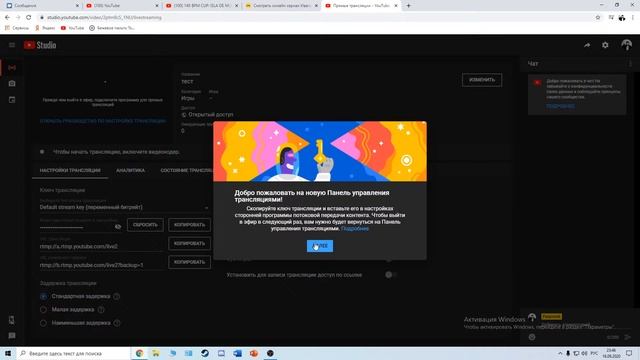Select the live stream icon in left sidebar

12,67
